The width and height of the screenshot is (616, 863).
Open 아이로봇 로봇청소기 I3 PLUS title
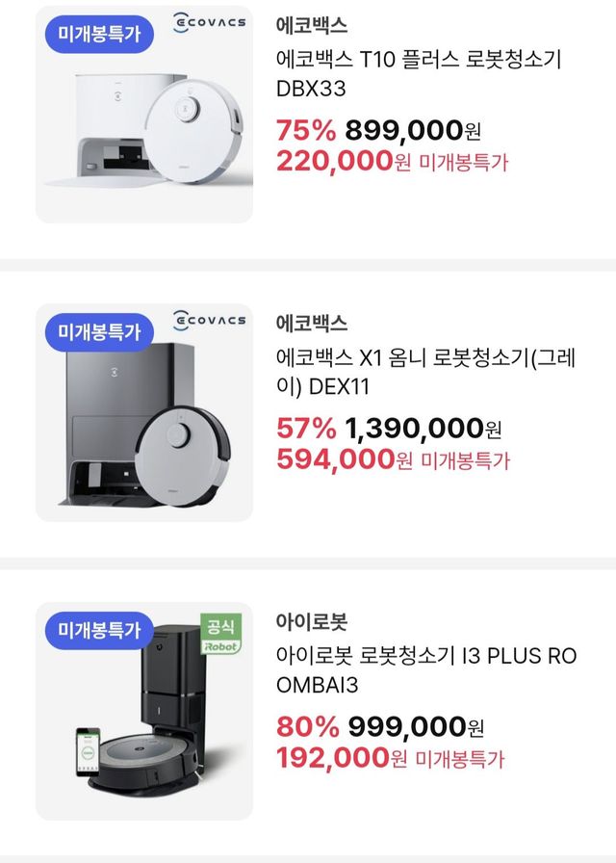[426, 670]
